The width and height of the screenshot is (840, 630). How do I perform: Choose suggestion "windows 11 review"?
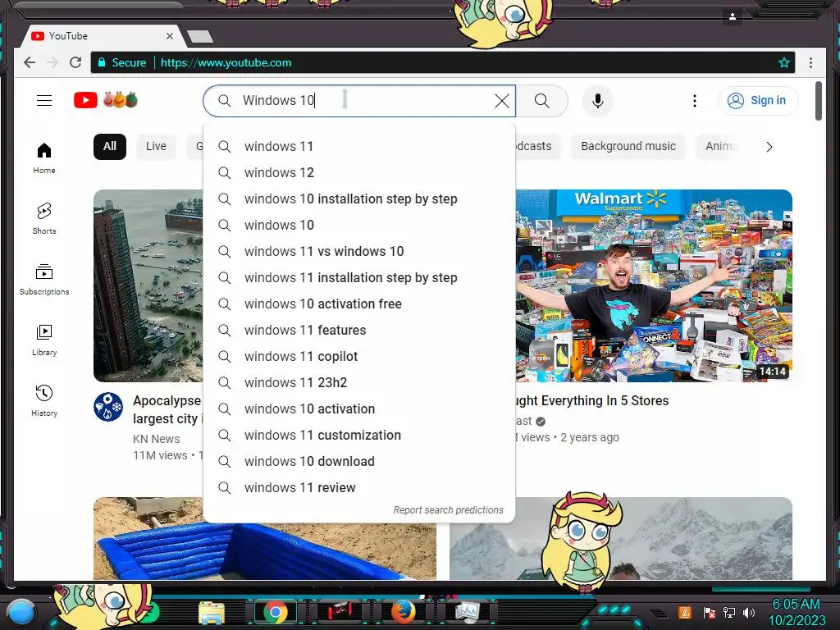point(359,487)
